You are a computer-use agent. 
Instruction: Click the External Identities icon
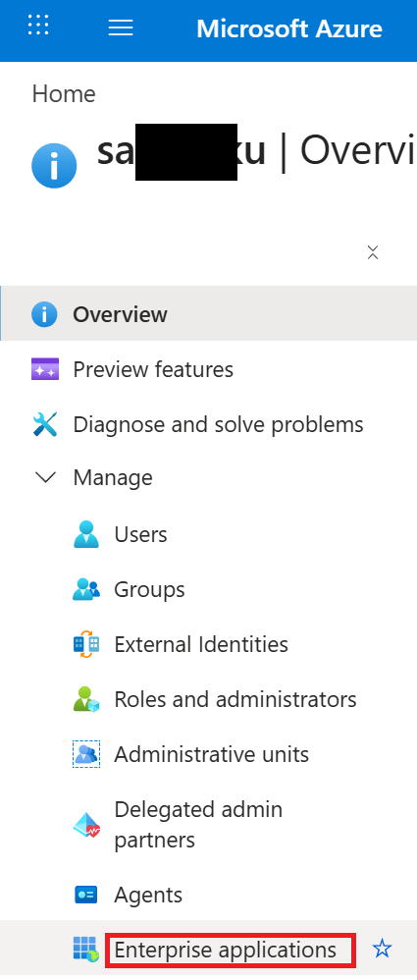point(86,644)
